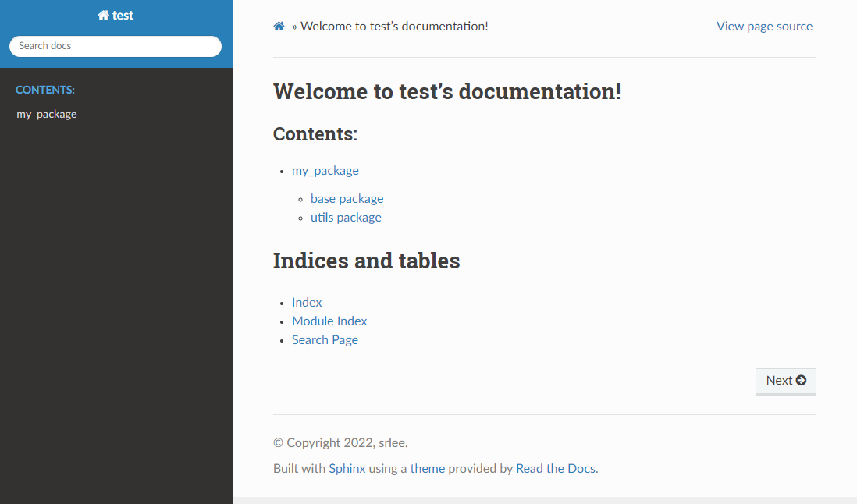The image size is (857, 504).
Task: Open the Read the Docs footer link
Action: [555, 469]
